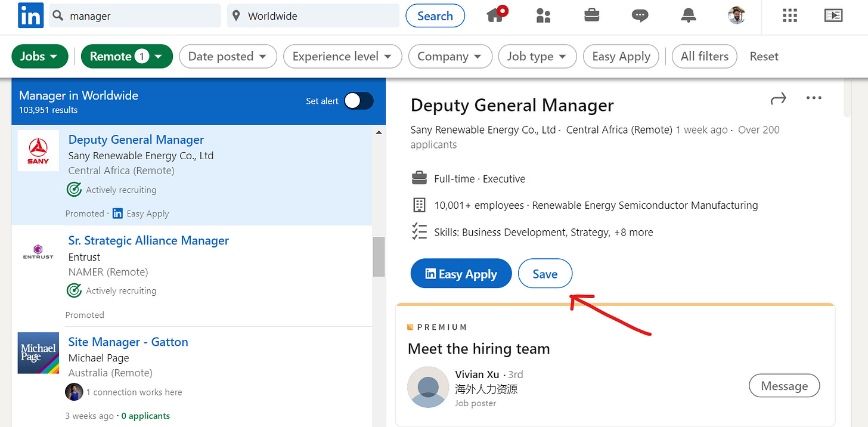
Task: Click the Skills: Business Development line
Action: 543,233
